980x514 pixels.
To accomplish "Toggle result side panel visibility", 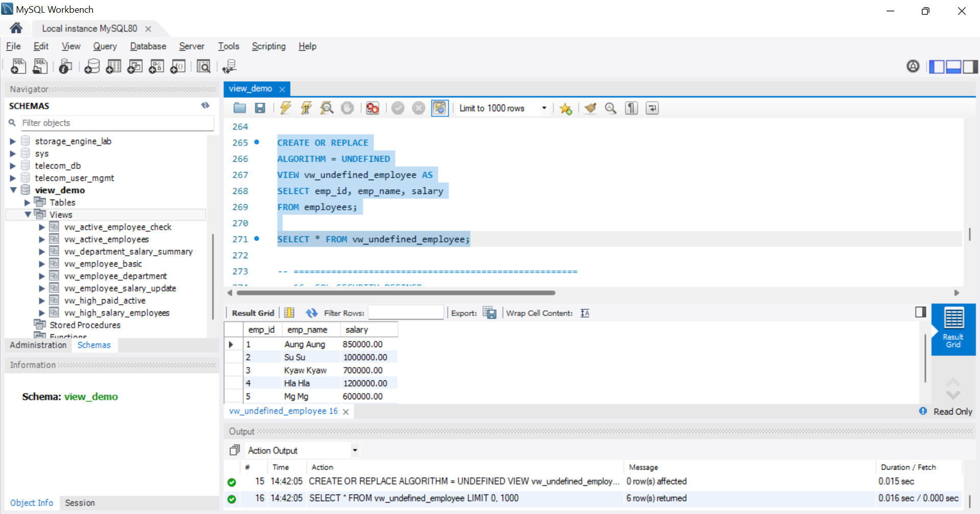I will pos(921,312).
